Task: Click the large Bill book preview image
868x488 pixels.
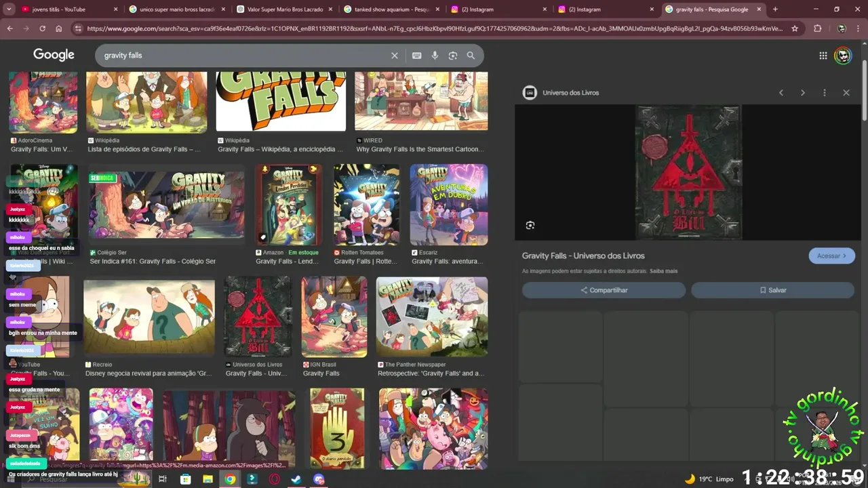Action: pyautogui.click(x=688, y=172)
